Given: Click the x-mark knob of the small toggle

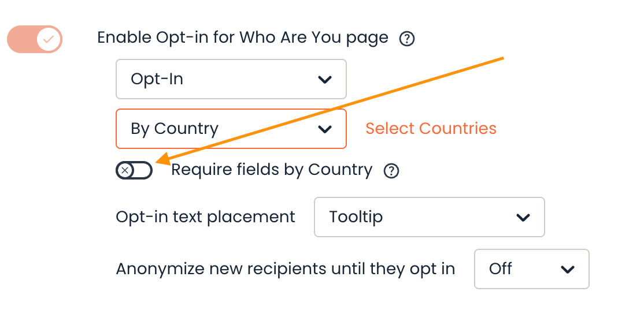Looking at the screenshot, I should [x=125, y=170].
